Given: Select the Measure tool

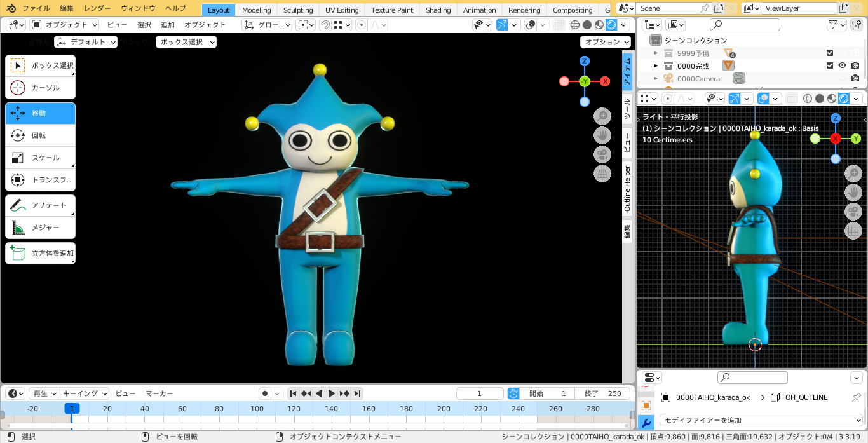Looking at the screenshot, I should pos(40,228).
